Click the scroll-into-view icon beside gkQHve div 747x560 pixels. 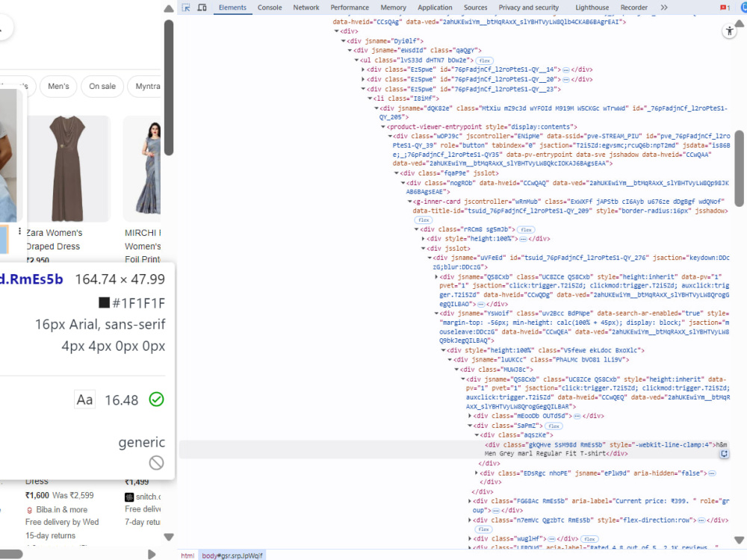[724, 454]
